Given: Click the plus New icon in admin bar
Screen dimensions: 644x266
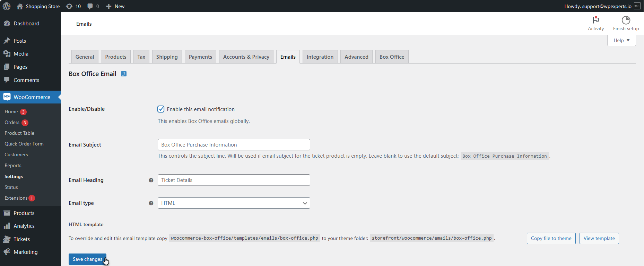Looking at the screenshot, I should (x=108, y=6).
